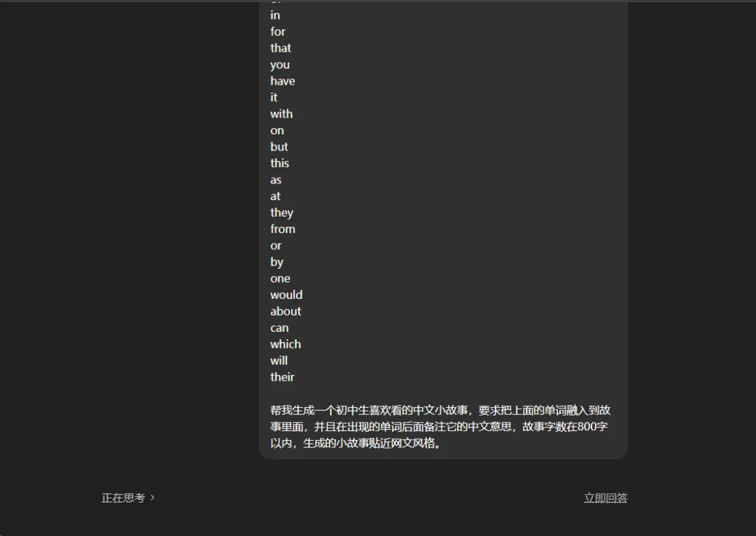
Task: Select the word "for" in the list
Action: pos(278,31)
